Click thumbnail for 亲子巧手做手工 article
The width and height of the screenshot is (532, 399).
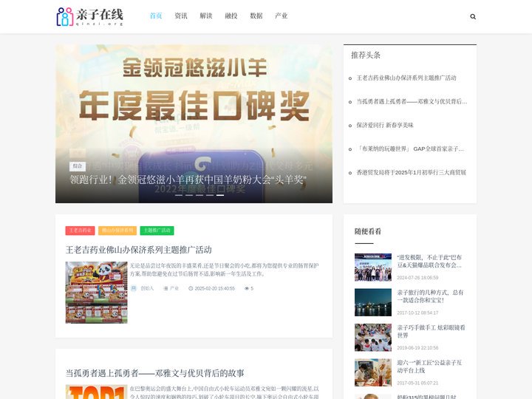(373, 337)
